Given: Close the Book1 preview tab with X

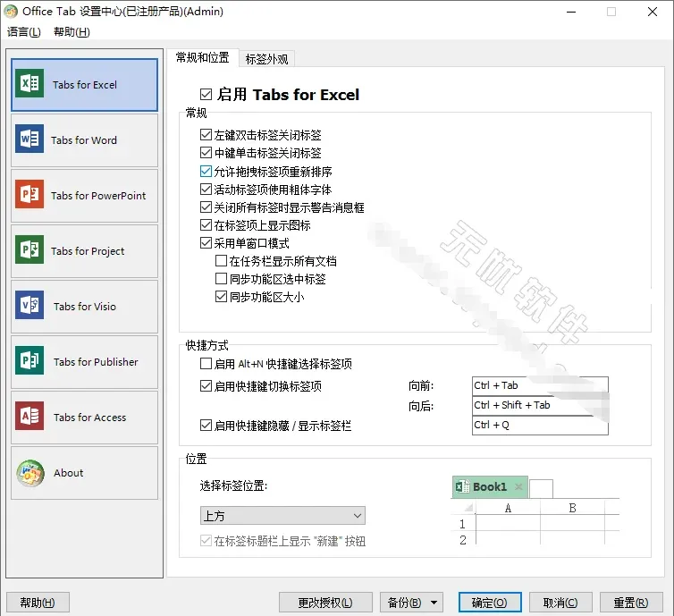Looking at the screenshot, I should click(x=518, y=486).
